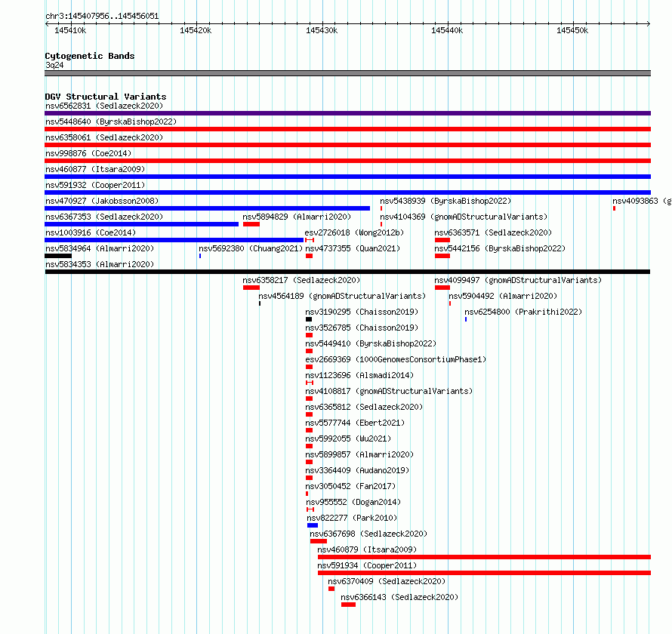Click the DGV Structural Variants track title
Viewport: 672px width, 634px height.
pyautogui.click(x=106, y=97)
